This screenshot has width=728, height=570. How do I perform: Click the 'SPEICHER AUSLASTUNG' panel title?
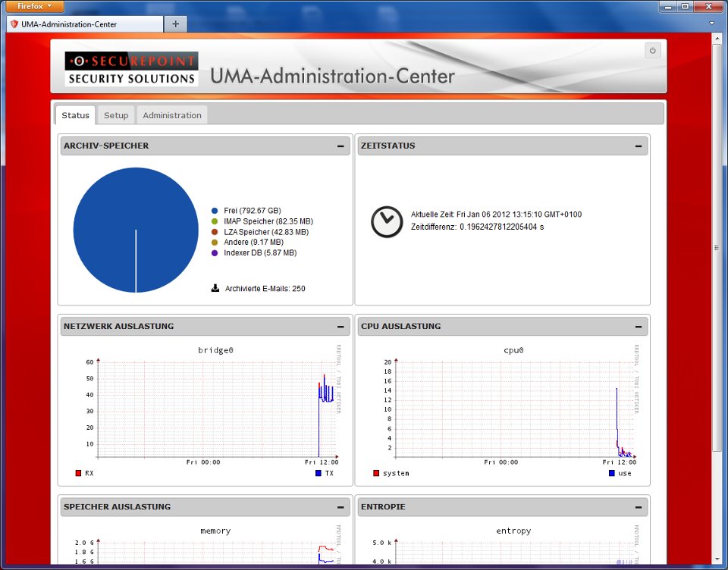pyautogui.click(x=117, y=507)
